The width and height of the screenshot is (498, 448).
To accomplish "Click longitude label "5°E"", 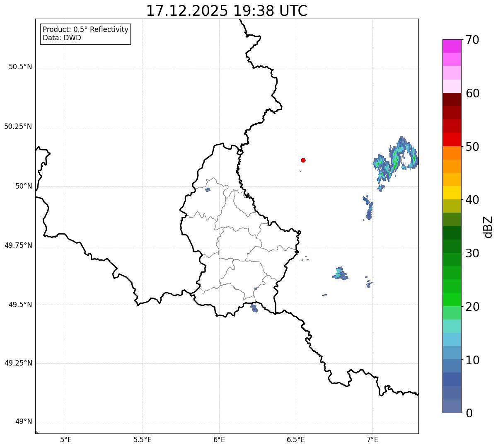I will pos(66,440).
